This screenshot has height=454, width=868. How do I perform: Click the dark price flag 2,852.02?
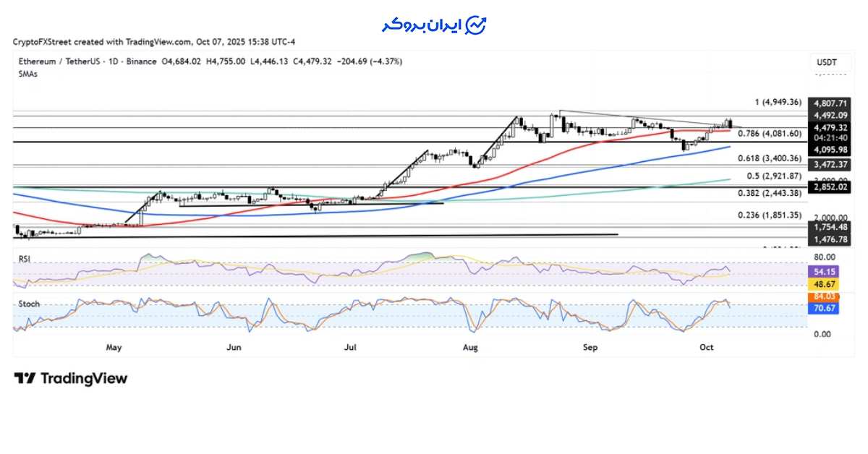(x=830, y=187)
